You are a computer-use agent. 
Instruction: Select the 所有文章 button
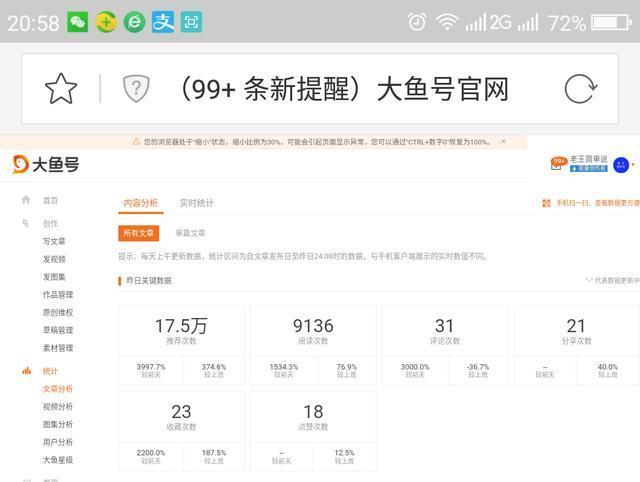click(x=138, y=233)
